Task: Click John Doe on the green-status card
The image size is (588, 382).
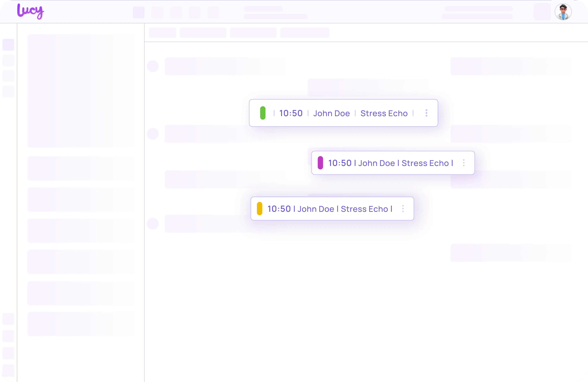Action: click(x=331, y=113)
